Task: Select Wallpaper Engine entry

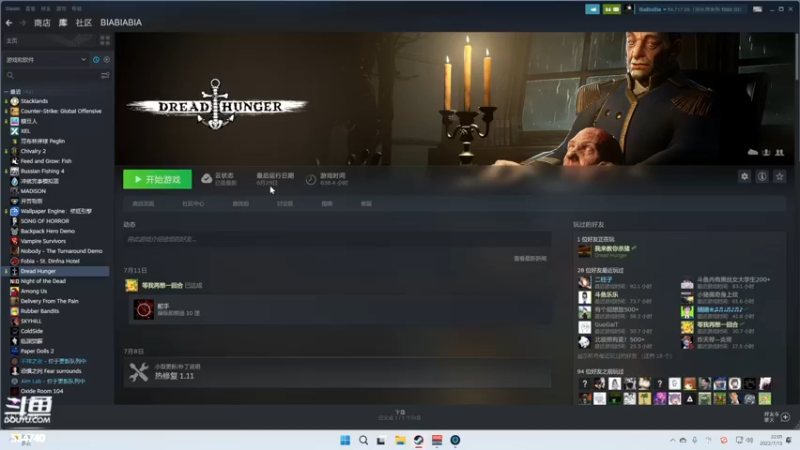Action: (x=56, y=211)
